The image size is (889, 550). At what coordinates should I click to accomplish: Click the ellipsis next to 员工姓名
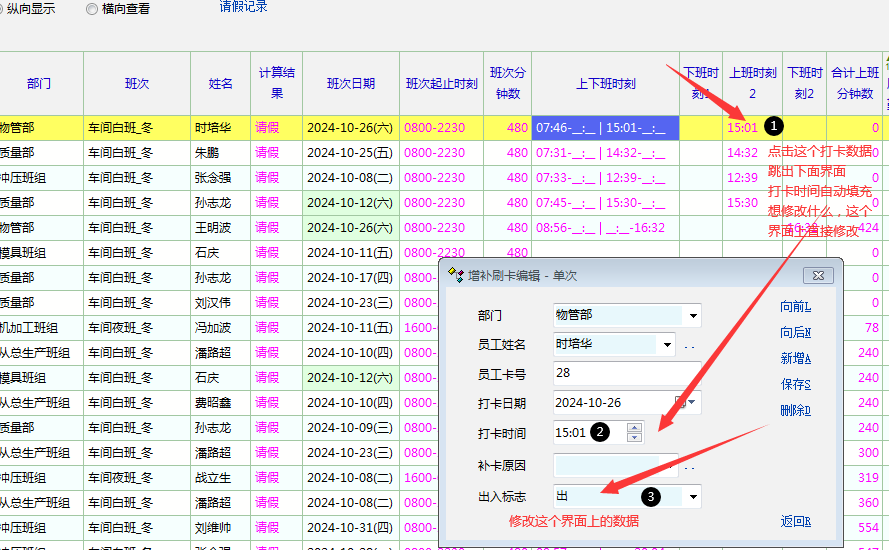click(689, 346)
